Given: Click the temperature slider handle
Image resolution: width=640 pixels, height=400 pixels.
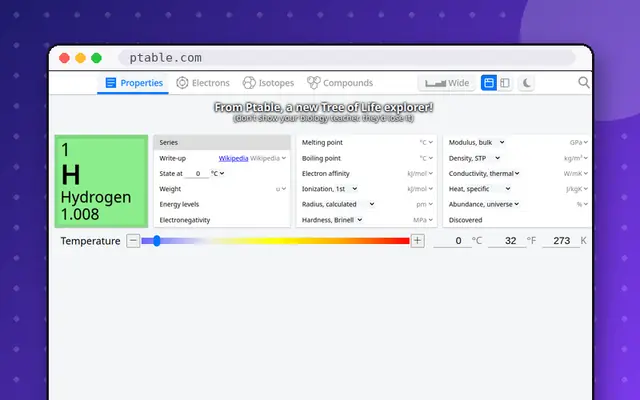Looking at the screenshot, I should click(x=157, y=241).
